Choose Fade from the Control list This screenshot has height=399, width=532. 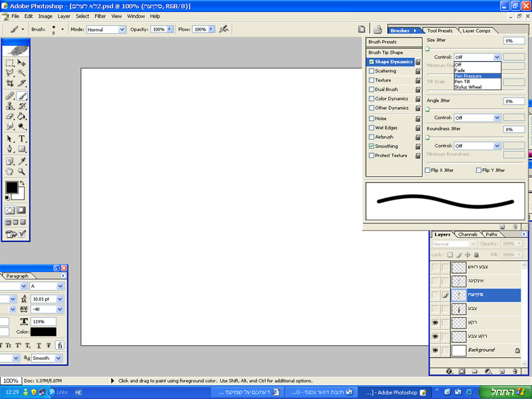477,70
